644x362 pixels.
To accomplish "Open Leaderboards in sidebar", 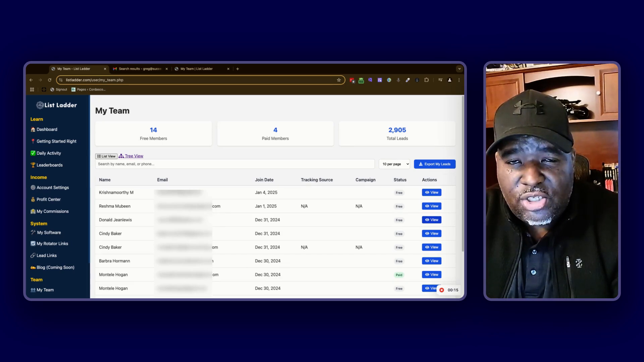I will pyautogui.click(x=47, y=165).
